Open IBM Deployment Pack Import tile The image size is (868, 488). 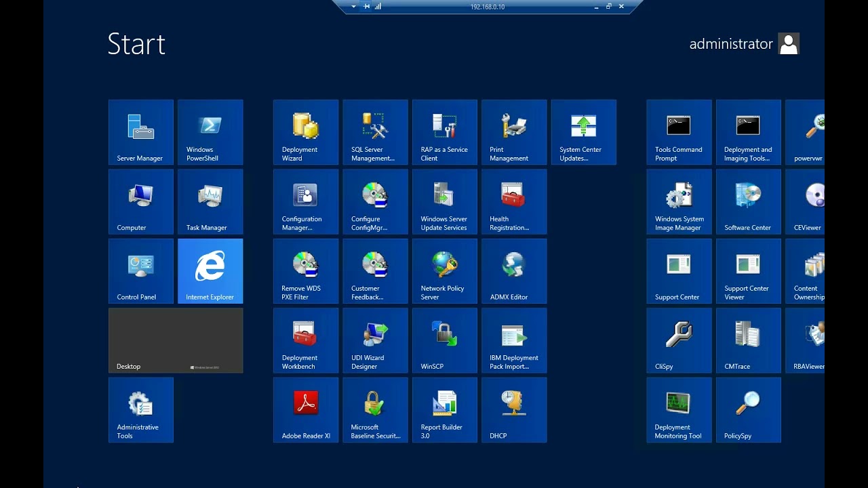coord(514,340)
